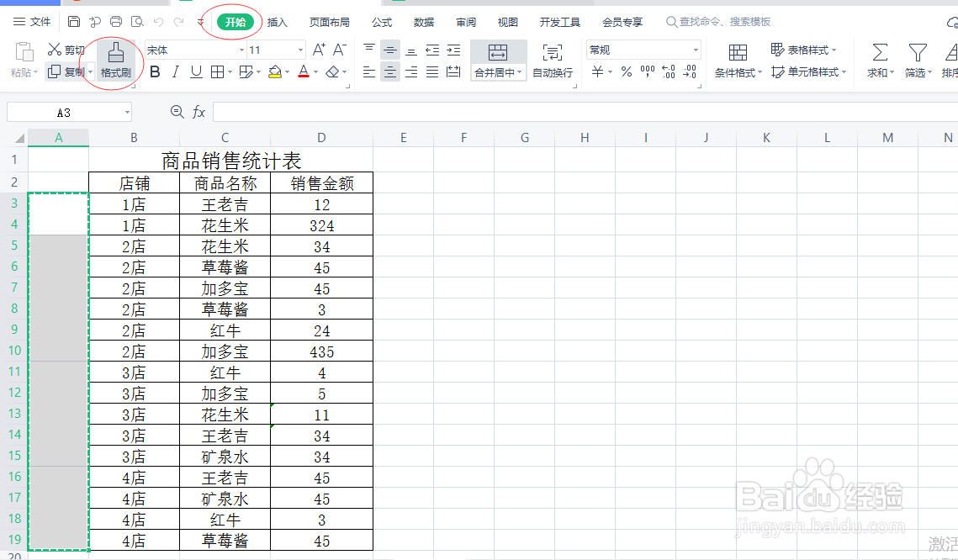The width and height of the screenshot is (958, 560).
Task: Click the AutoSum (求和) sigma icon
Action: click(880, 52)
